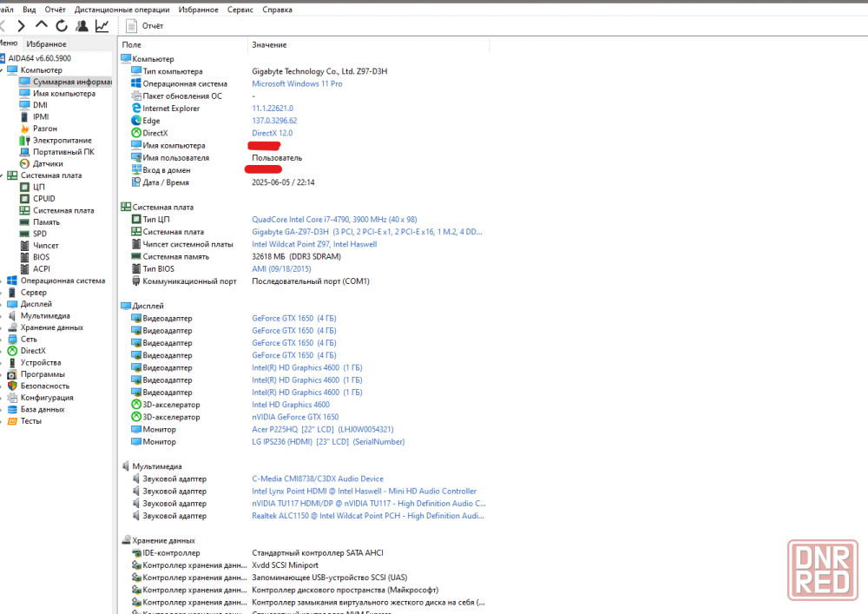Open the Избранное menu in menu bar
The width and height of the screenshot is (868, 614).
198,10
